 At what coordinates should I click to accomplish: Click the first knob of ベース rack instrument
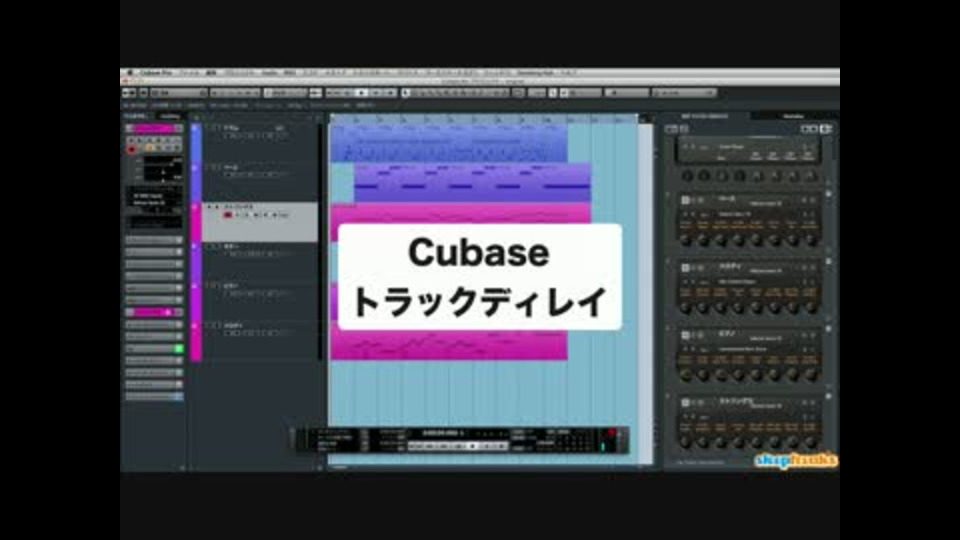click(x=686, y=240)
